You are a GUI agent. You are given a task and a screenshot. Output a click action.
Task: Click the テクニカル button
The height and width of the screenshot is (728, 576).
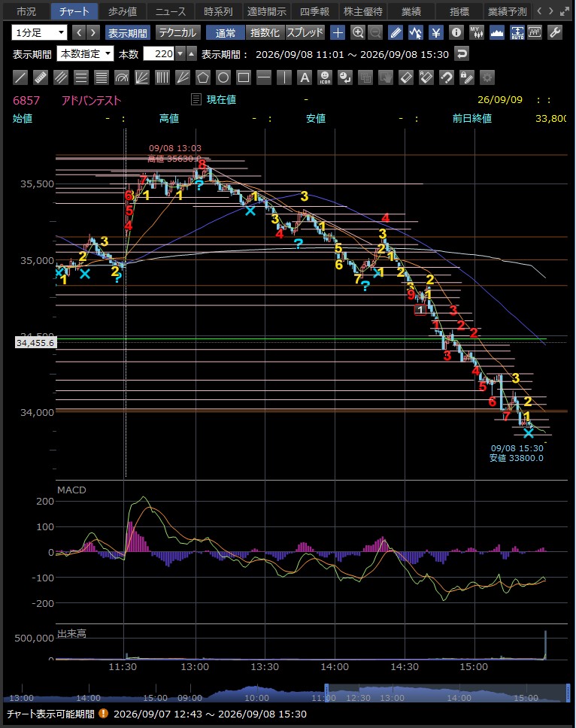177,32
